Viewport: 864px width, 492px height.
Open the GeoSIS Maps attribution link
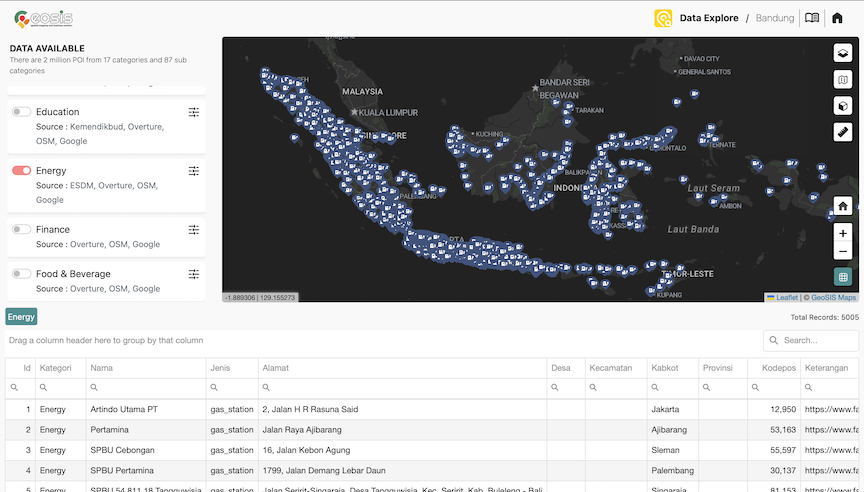833,298
